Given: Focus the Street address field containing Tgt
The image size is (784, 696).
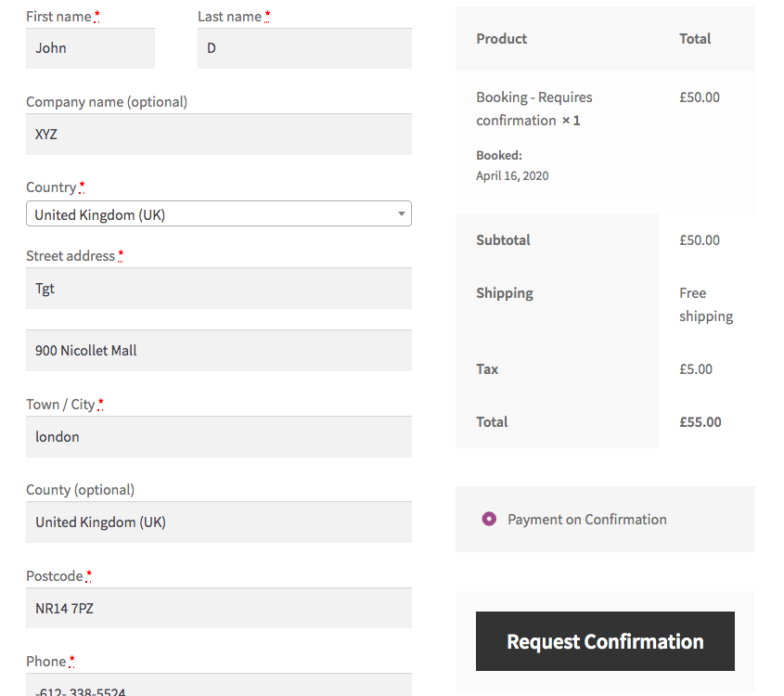Looking at the screenshot, I should click(219, 289).
